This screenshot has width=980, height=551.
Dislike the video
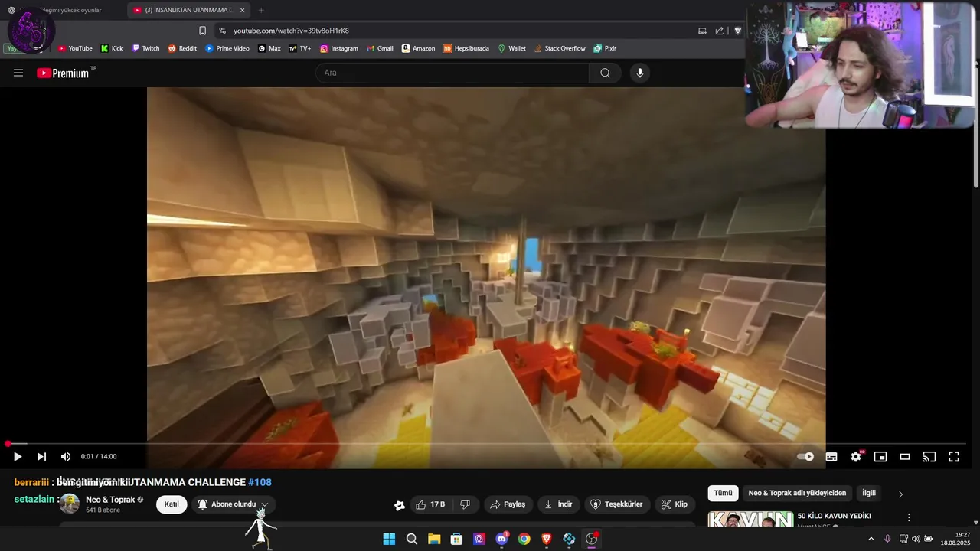(x=465, y=504)
